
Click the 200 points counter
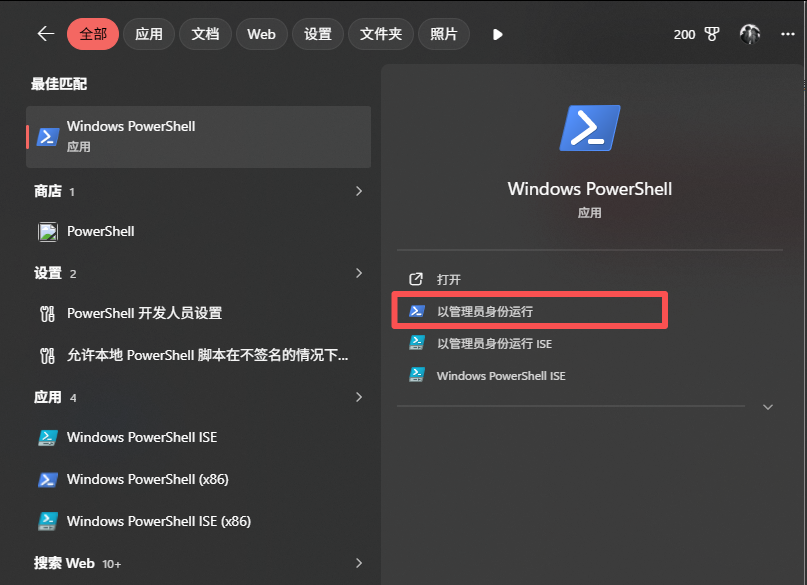(x=684, y=34)
